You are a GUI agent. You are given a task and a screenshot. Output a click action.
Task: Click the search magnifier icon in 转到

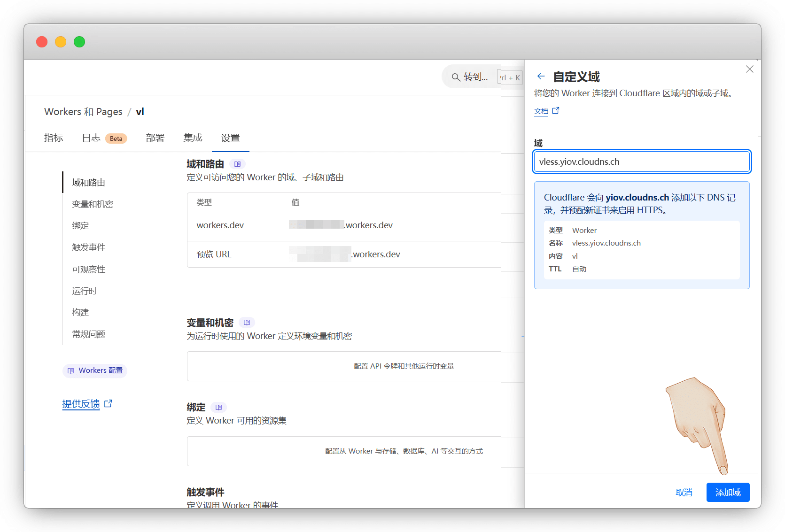click(x=455, y=77)
